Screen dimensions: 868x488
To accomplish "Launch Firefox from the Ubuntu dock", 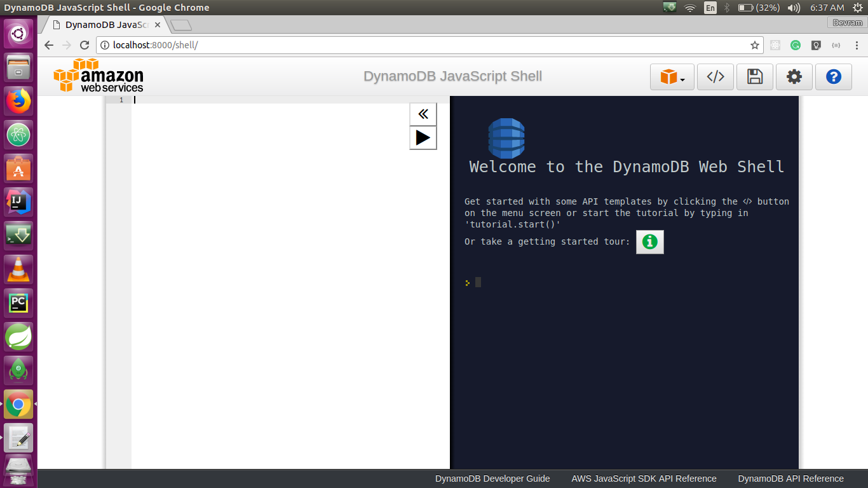I will (x=18, y=100).
